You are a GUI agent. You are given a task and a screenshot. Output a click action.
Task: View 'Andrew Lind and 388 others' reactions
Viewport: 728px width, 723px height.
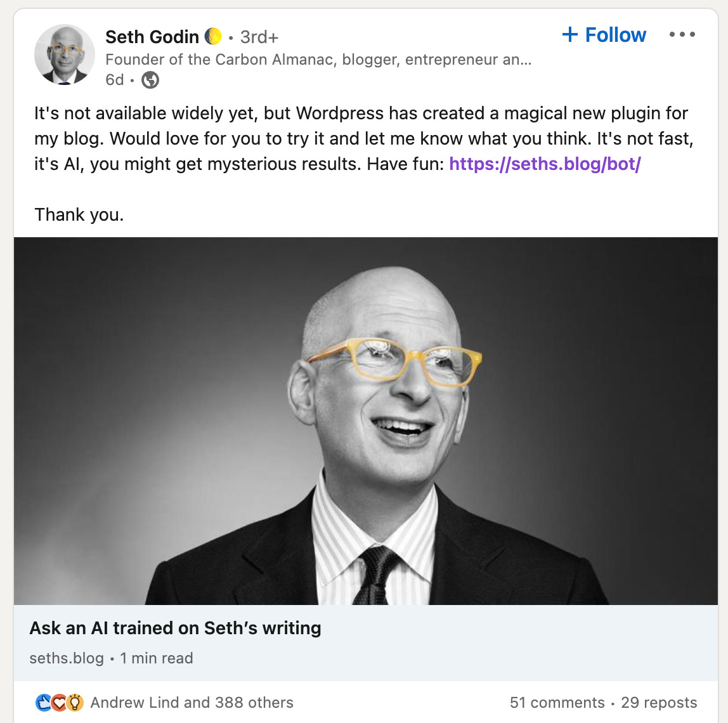[x=192, y=703]
